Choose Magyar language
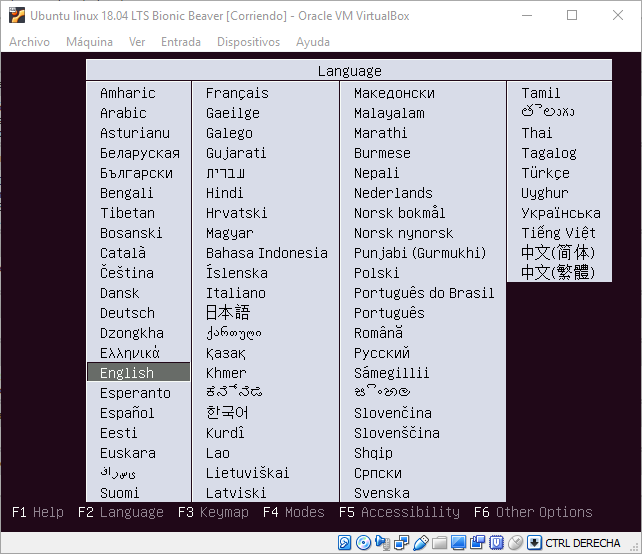 point(230,233)
